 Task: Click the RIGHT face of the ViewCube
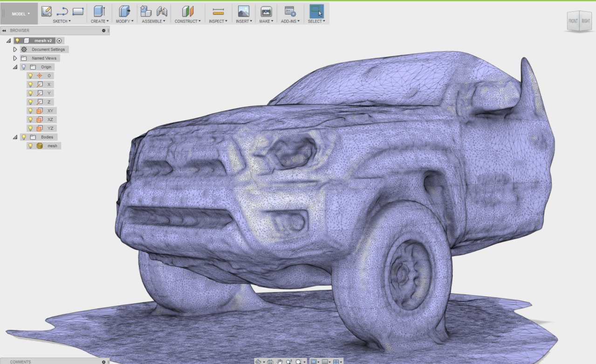pyautogui.click(x=585, y=21)
